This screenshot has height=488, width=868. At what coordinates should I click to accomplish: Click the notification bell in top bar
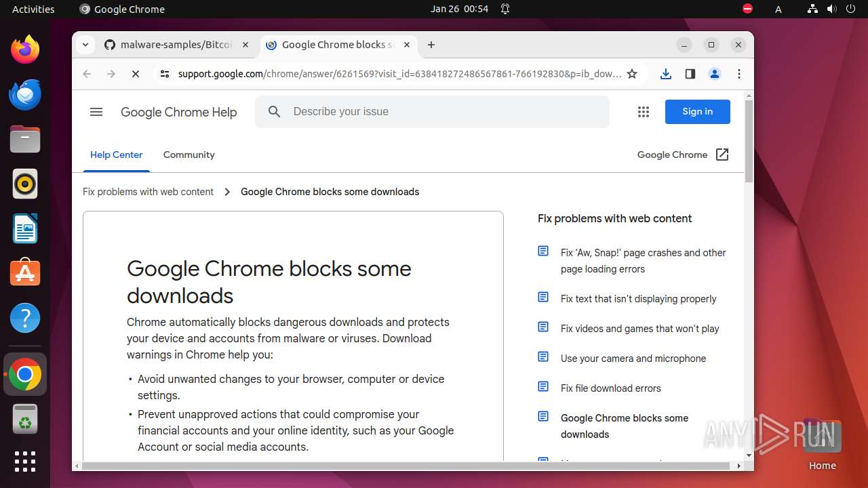(505, 9)
